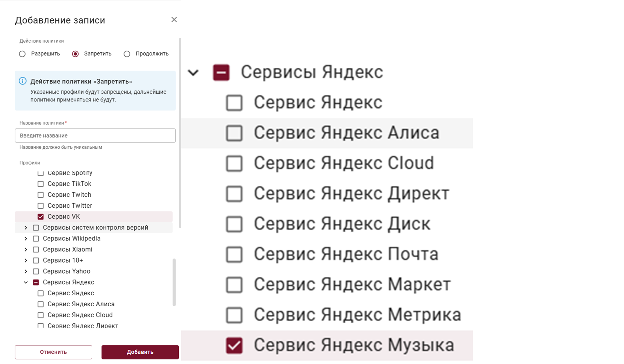Check Сервис Яндекс Алиса in the dialog list

tap(41, 304)
